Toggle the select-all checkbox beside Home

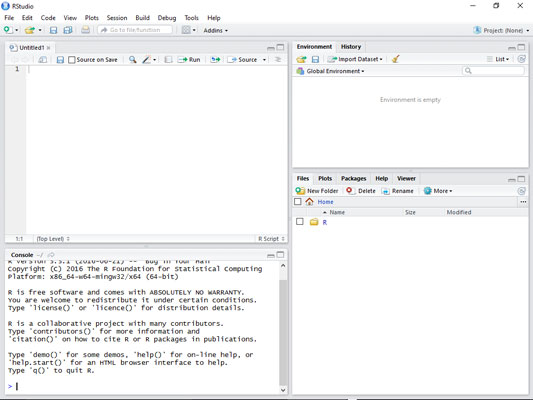pyautogui.click(x=297, y=202)
